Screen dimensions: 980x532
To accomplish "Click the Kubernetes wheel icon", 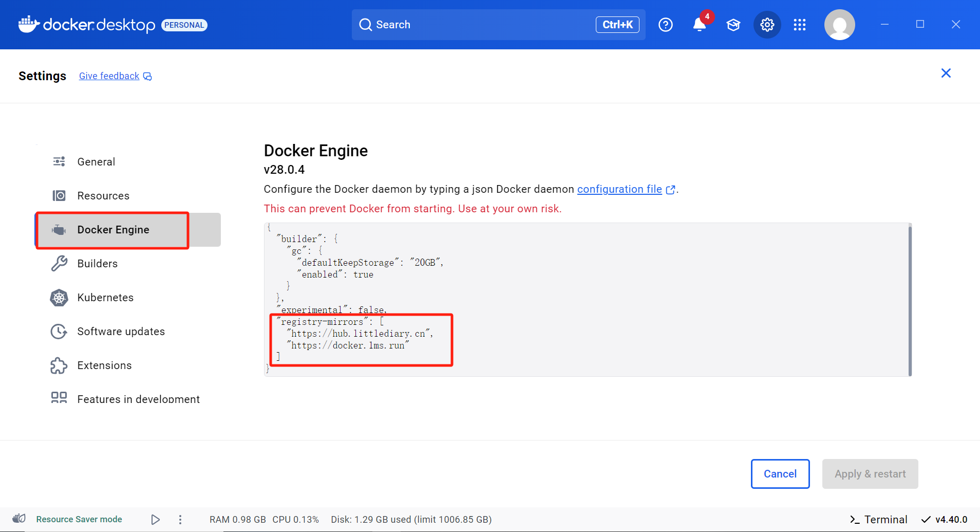I will [59, 298].
